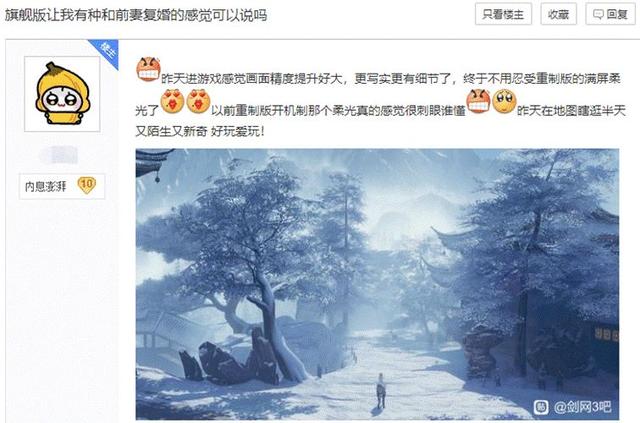Screen dimensions: 640x423
Task: Click the angry emoji after 谁懂
Action: pos(478,102)
